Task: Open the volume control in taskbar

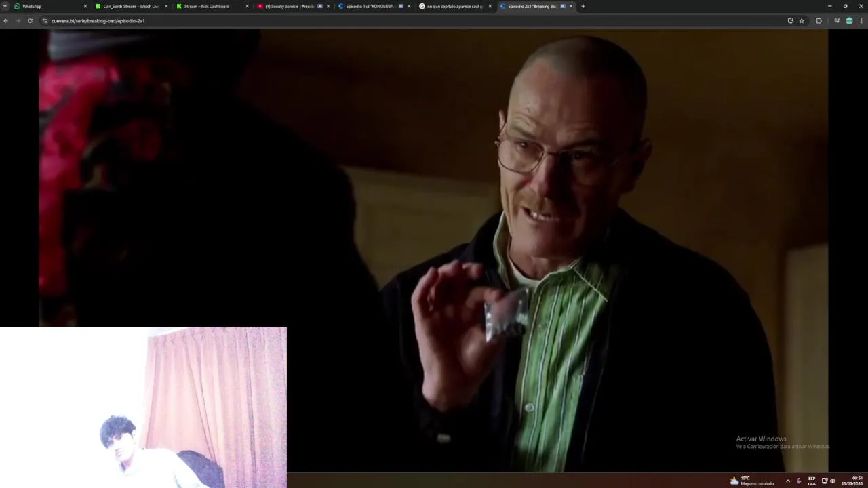Action: coord(833,481)
